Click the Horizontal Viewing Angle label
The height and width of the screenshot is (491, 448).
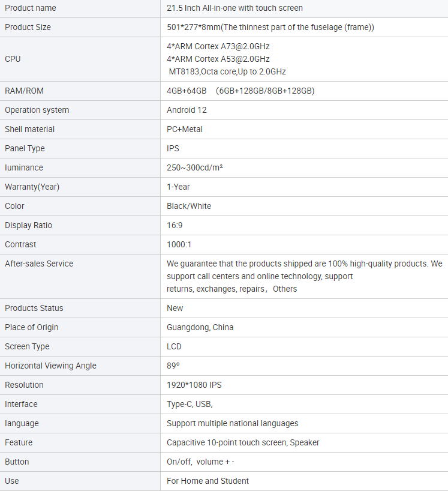[x=51, y=366]
